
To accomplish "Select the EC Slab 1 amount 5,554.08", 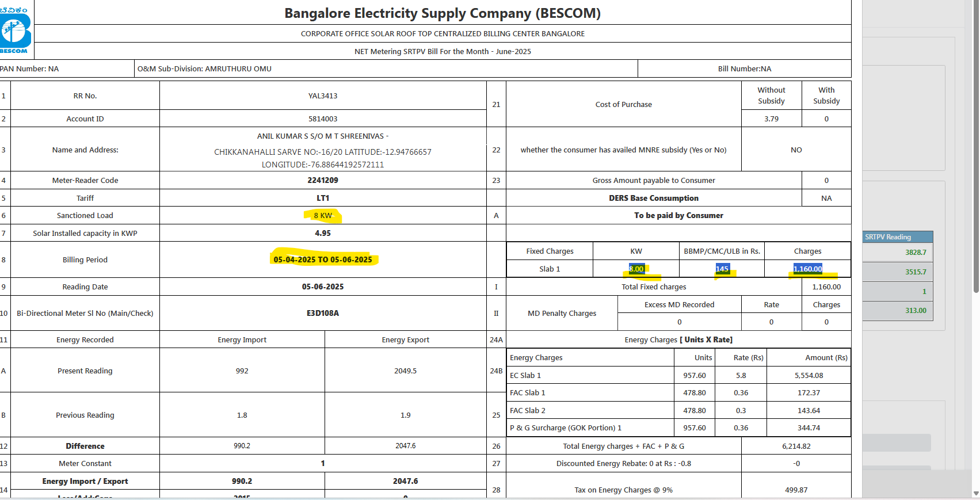I will (809, 376).
